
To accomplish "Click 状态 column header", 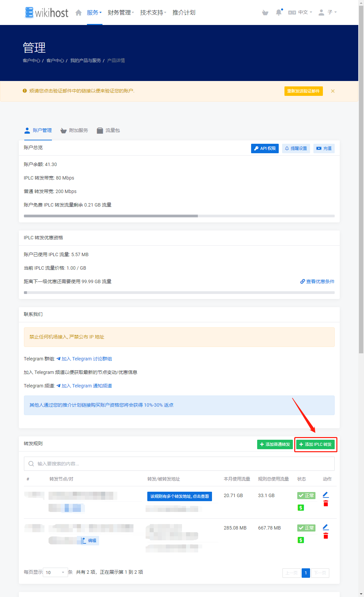I will [302, 479].
